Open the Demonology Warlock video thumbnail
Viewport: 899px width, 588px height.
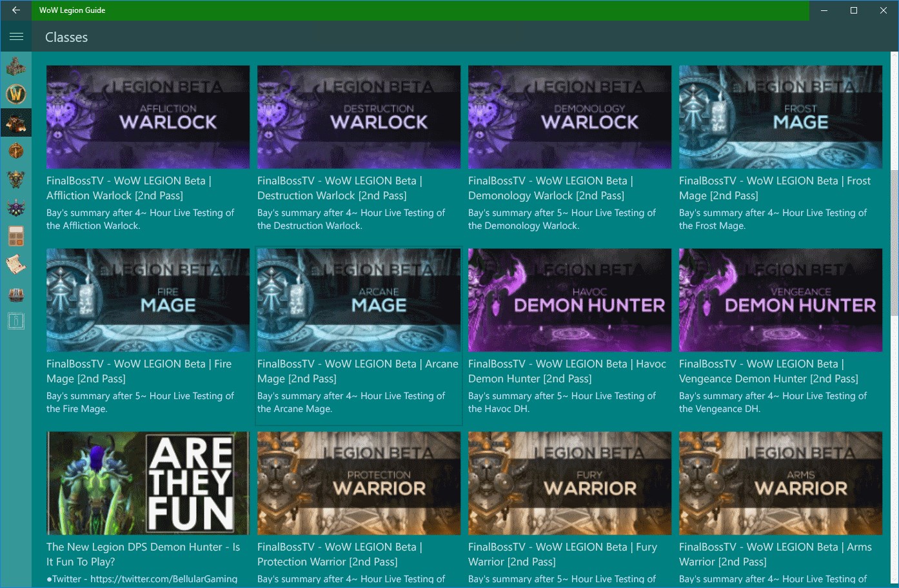point(569,117)
